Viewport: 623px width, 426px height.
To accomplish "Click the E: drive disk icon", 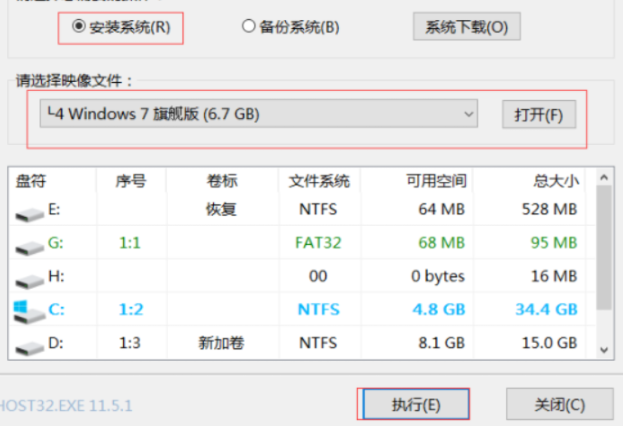I will click(28, 211).
